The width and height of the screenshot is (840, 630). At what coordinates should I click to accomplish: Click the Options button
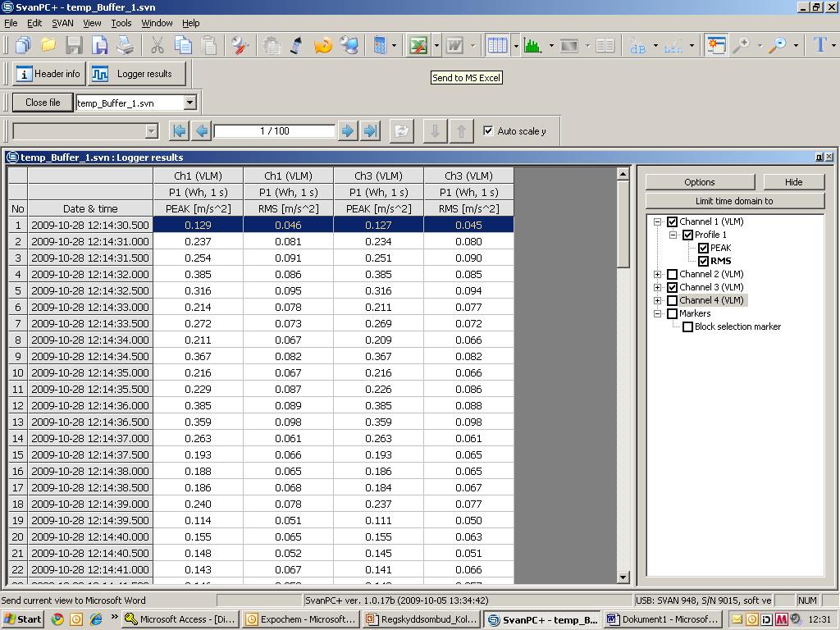[x=700, y=182]
